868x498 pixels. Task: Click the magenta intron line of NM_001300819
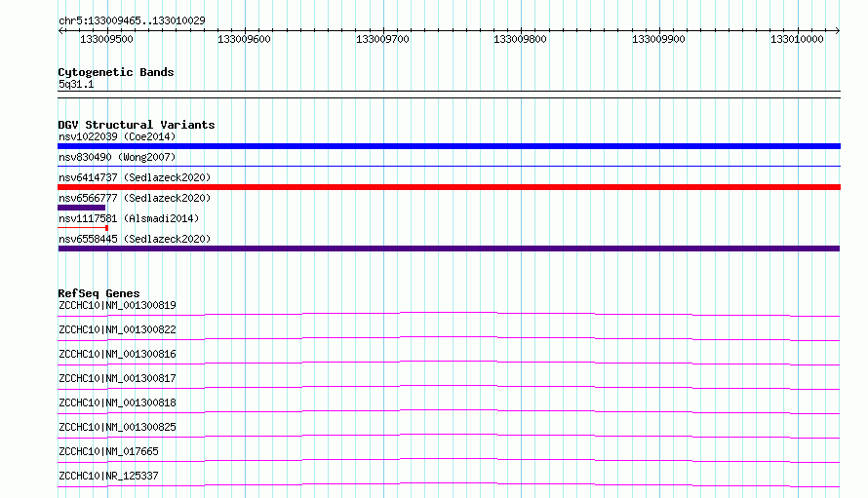point(449,313)
